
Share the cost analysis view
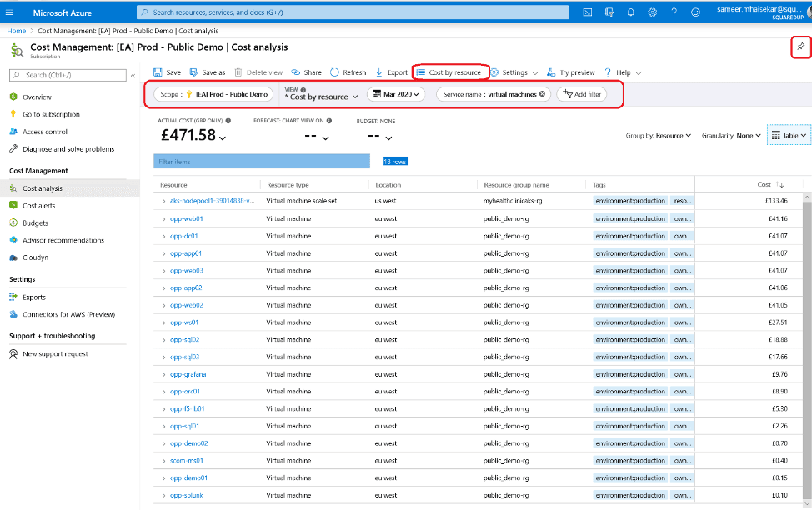point(306,72)
